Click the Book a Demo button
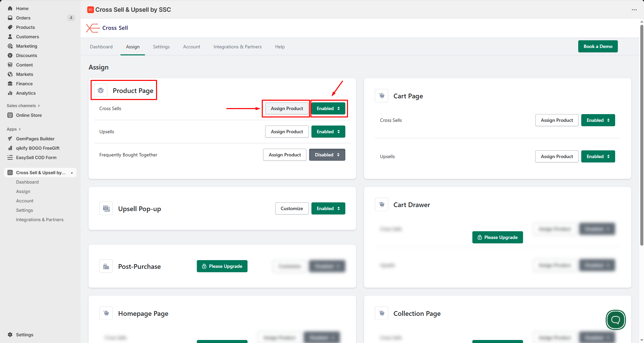Screen dimensions: 644x343 click(598, 46)
